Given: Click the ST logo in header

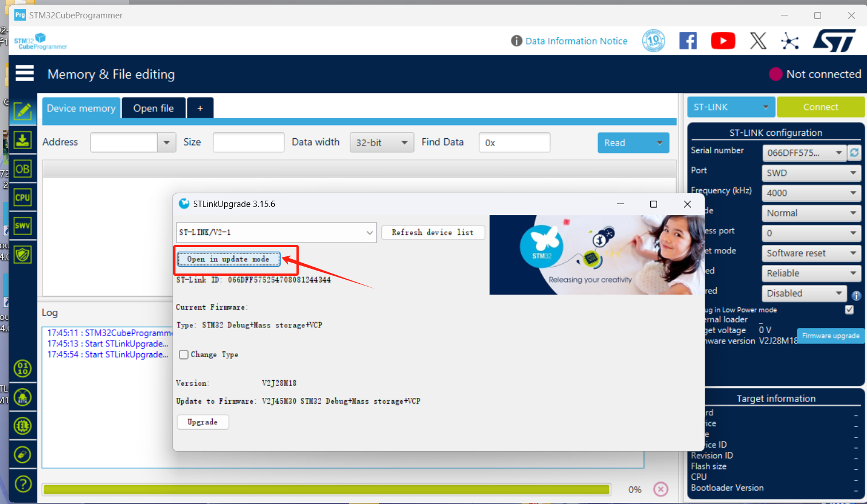Looking at the screenshot, I should pyautogui.click(x=834, y=41).
